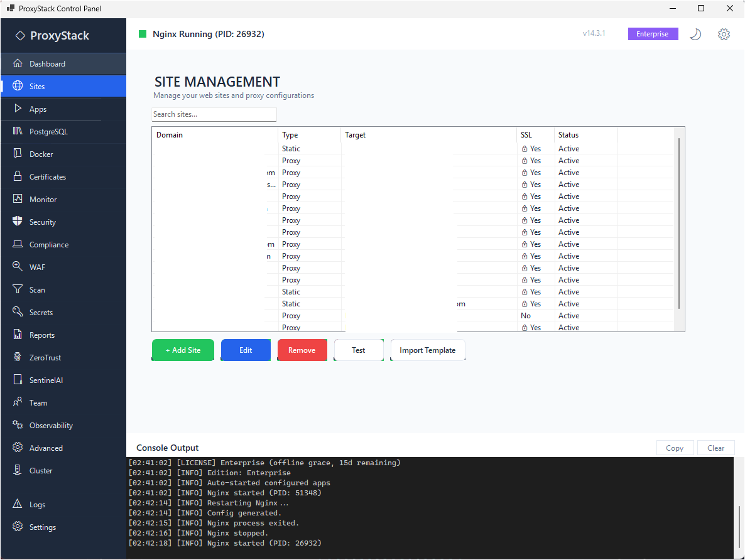This screenshot has height=560, width=745.
Task: Click the blue Edit button
Action: (x=246, y=350)
